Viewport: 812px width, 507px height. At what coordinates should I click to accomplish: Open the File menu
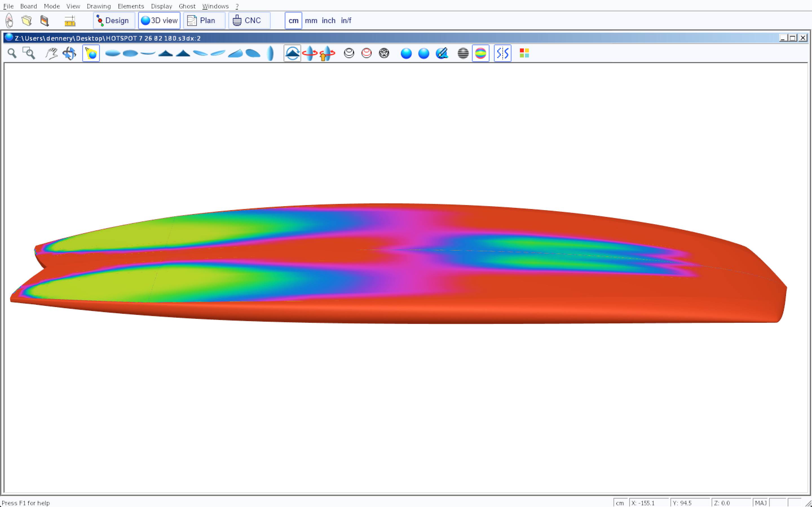coord(8,6)
